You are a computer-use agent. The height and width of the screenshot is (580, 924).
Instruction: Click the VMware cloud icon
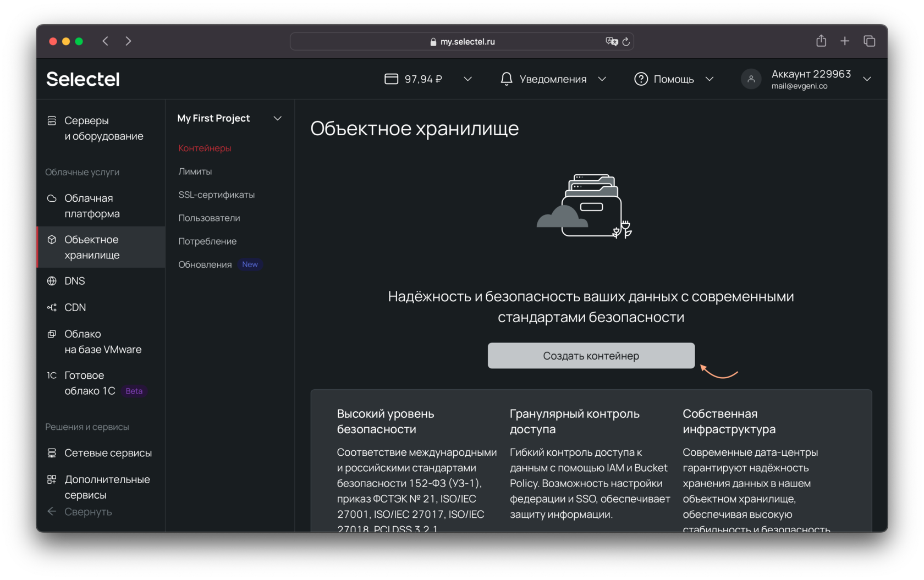coord(52,334)
